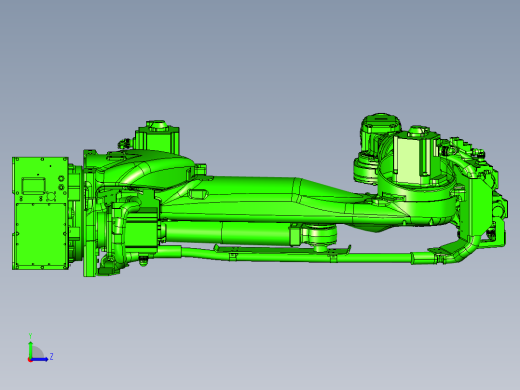Image resolution: width=520 pixels, height=390 pixels.
Task: Click the blue Z axis arrow of triad
Action: coord(40,359)
